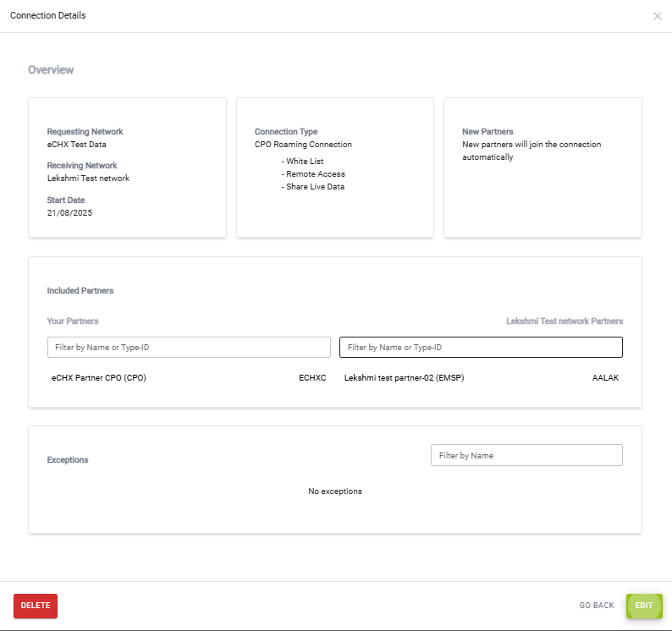Click the Lekshmi Test network receiving network

88,178
